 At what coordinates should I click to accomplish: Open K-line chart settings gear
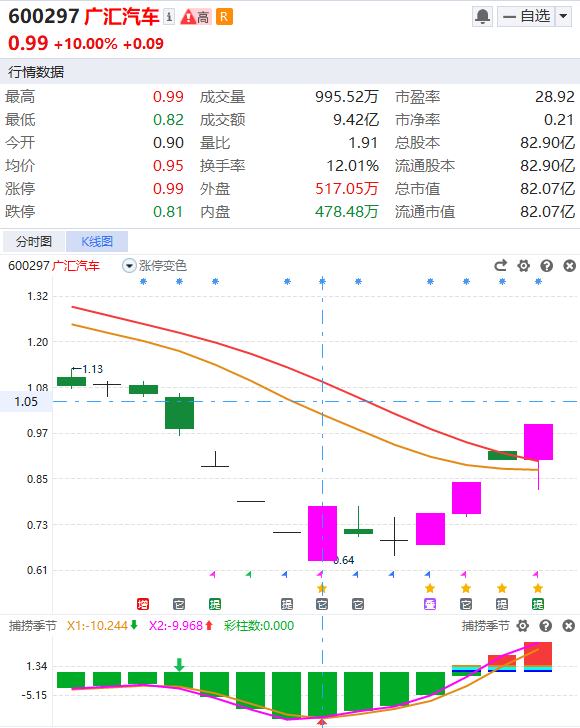pyautogui.click(x=524, y=266)
